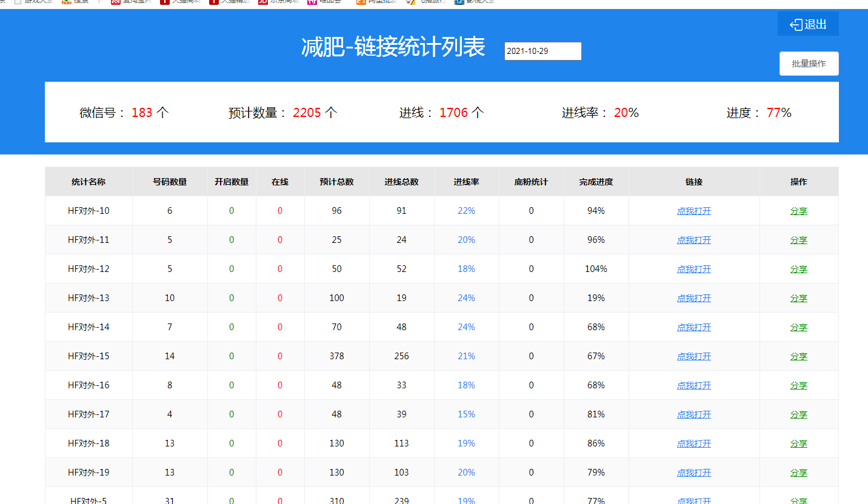Click the 22% rate for HF对外-10
Image resolution: width=868 pixels, height=504 pixels.
467,211
